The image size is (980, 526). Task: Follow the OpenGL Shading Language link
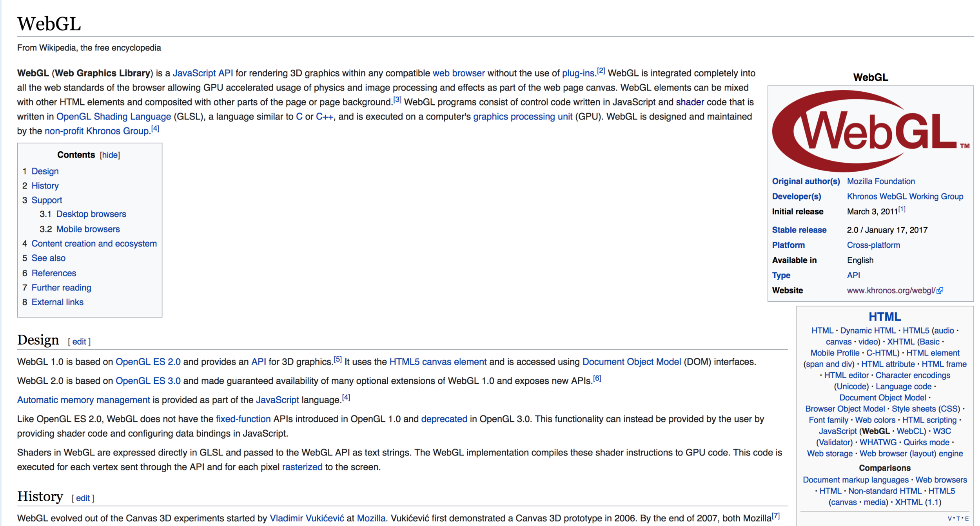(114, 116)
